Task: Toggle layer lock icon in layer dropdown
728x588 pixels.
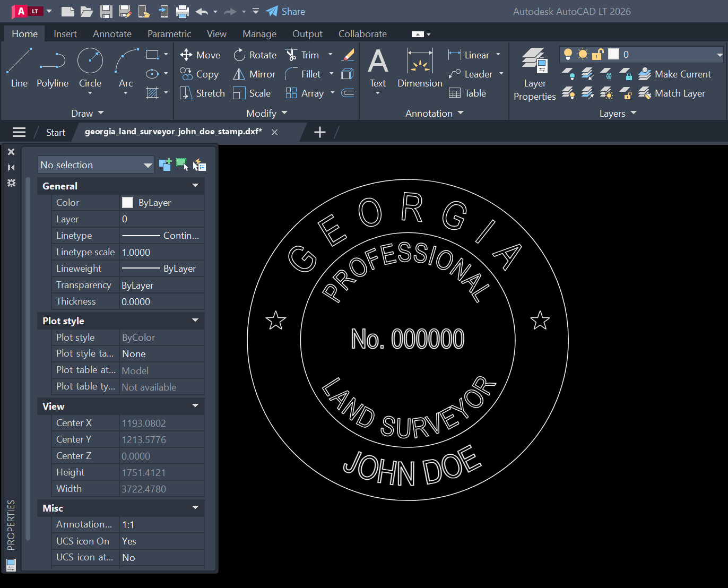Action: tap(598, 54)
